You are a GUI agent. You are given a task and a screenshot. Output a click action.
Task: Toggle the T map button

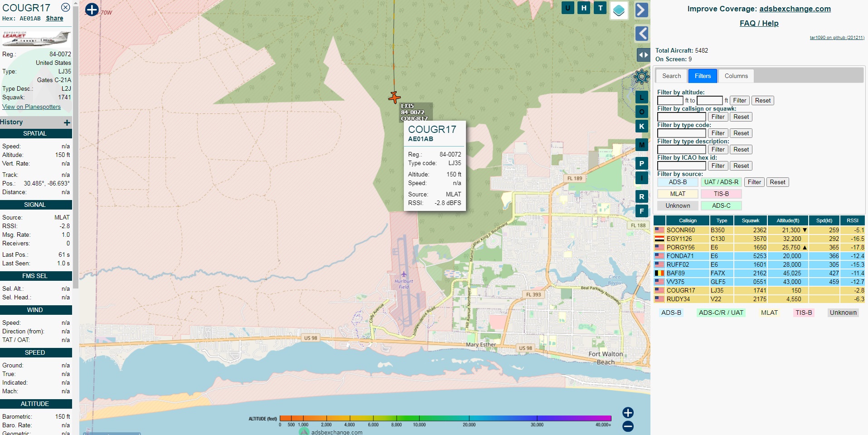600,8
